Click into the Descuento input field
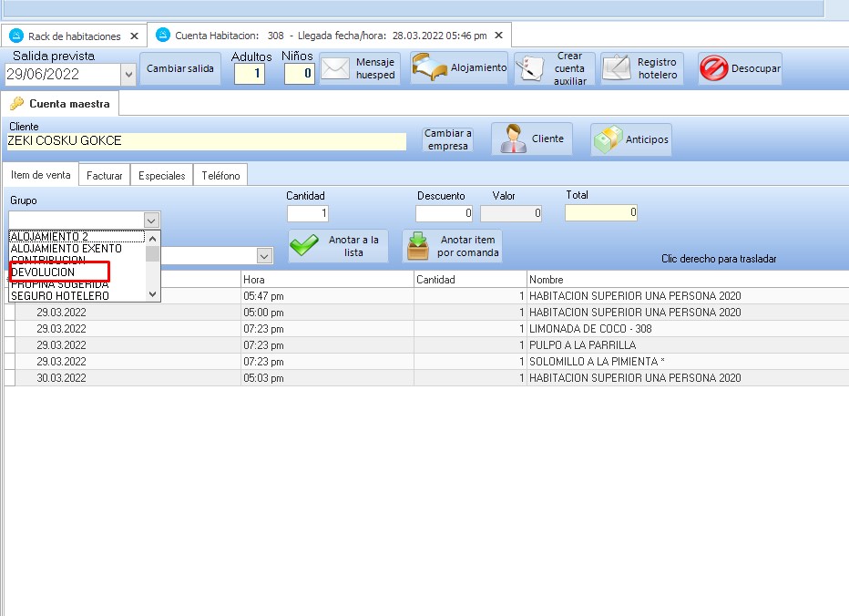 (444, 213)
